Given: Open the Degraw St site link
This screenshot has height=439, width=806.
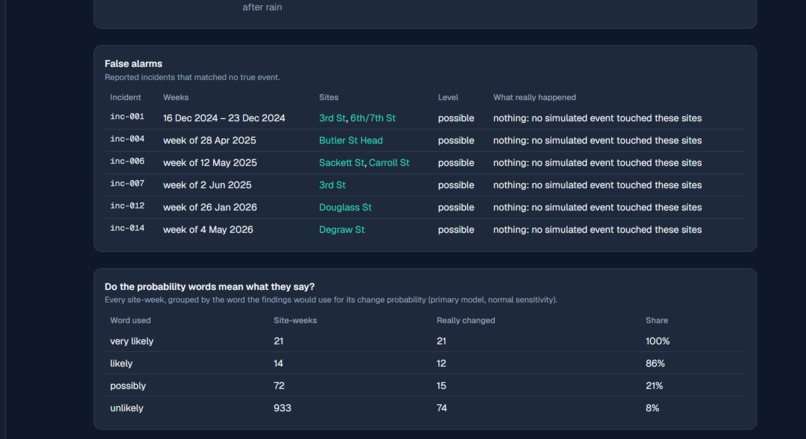Looking at the screenshot, I should [x=341, y=230].
